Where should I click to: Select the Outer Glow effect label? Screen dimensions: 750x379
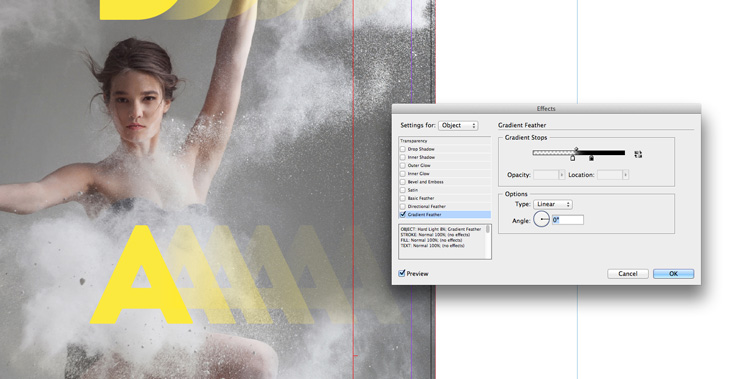point(419,166)
